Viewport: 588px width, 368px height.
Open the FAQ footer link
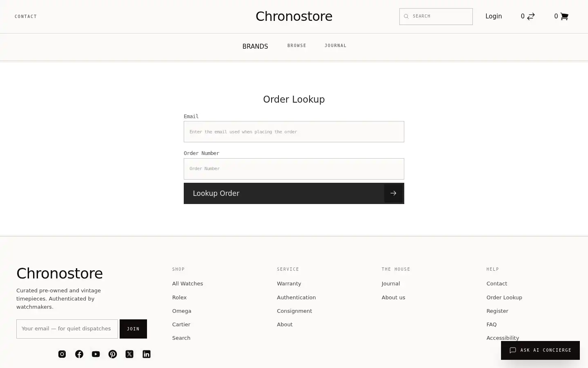tap(492, 324)
